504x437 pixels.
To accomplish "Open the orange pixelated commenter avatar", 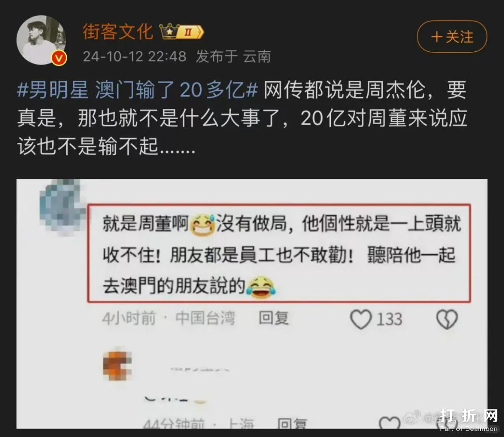I will pyautogui.click(x=117, y=366).
